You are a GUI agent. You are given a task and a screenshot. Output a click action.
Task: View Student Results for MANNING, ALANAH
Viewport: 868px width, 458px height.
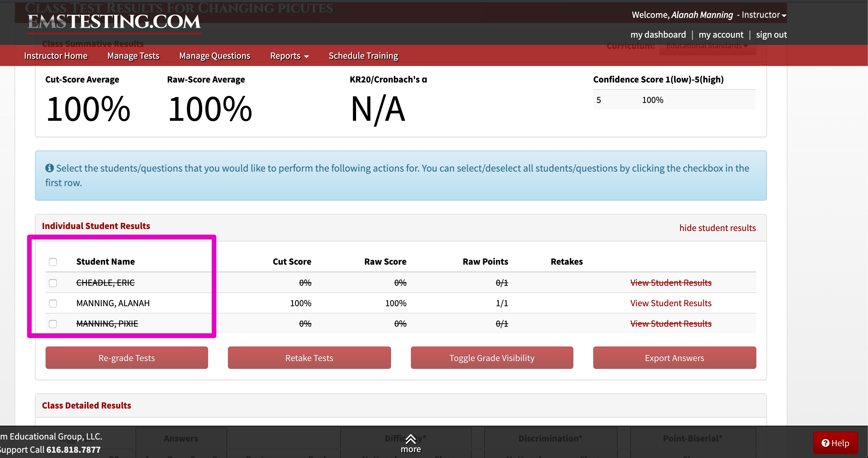(671, 303)
